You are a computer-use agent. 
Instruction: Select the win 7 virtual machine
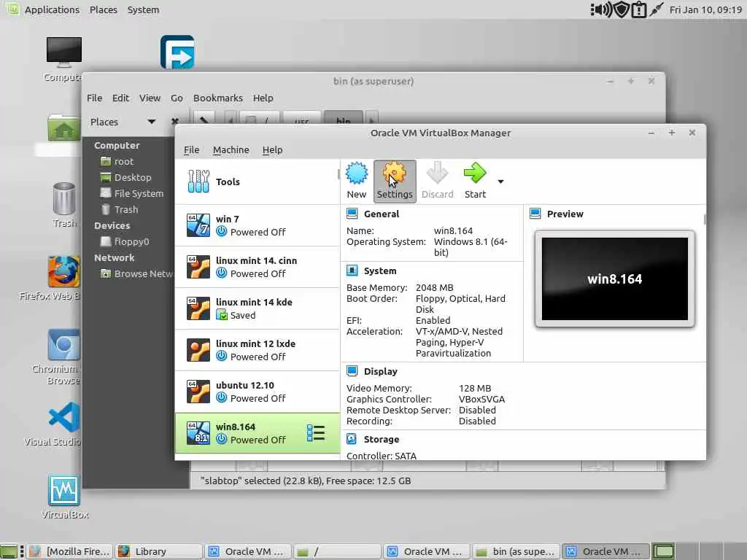coord(258,225)
